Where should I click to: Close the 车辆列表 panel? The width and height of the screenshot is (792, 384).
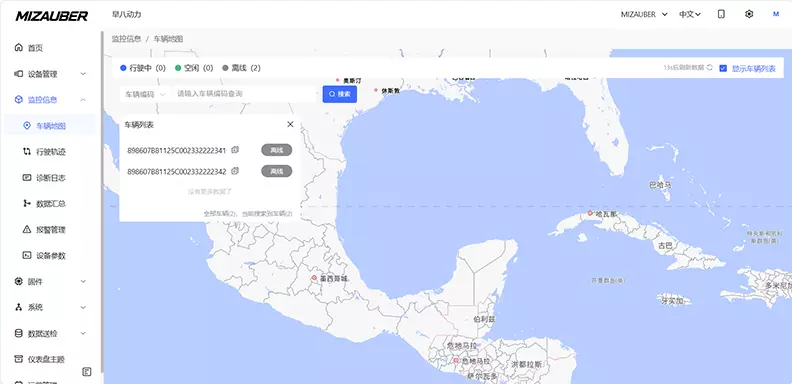[290, 124]
